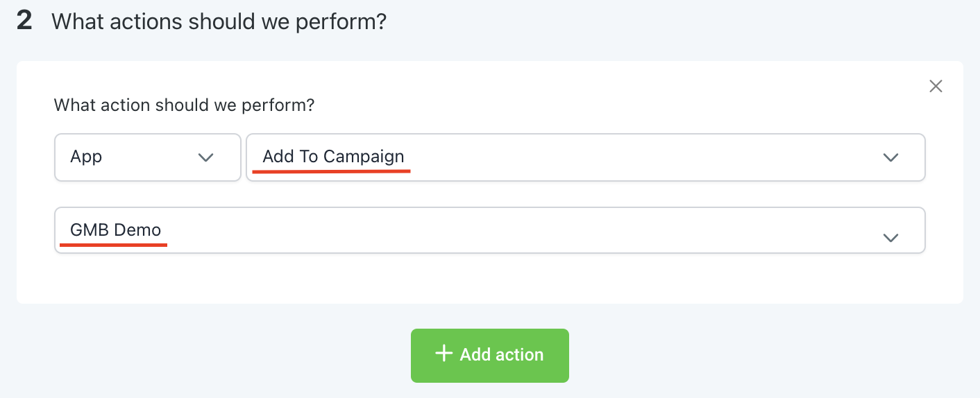This screenshot has width=980, height=398.
Task: Click the red underline below GMB Demo
Action: click(114, 244)
